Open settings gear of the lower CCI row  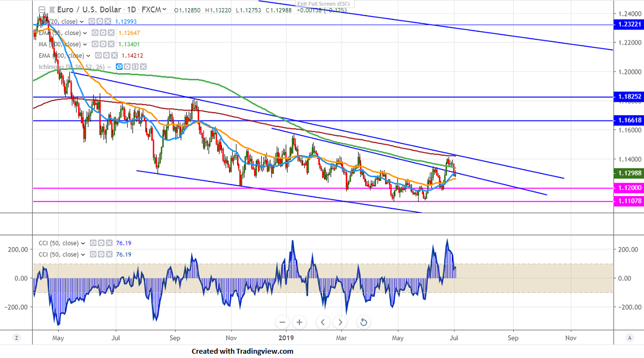click(x=101, y=255)
